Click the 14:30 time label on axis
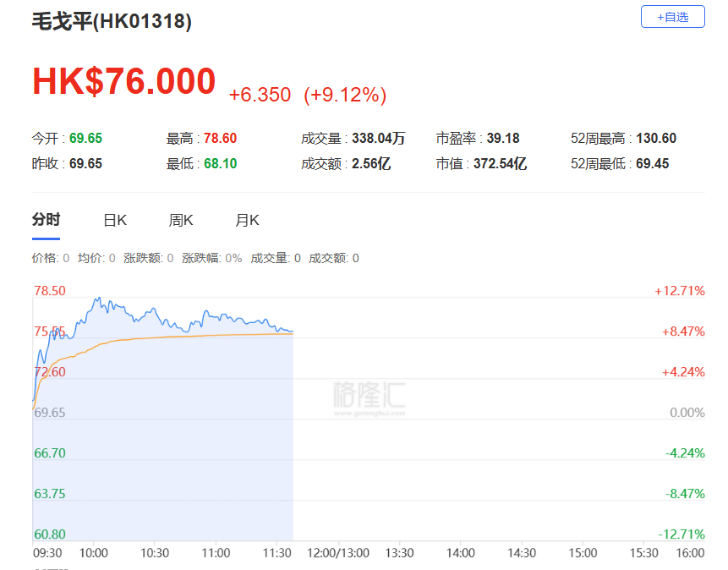This screenshot has width=728, height=570. click(522, 553)
